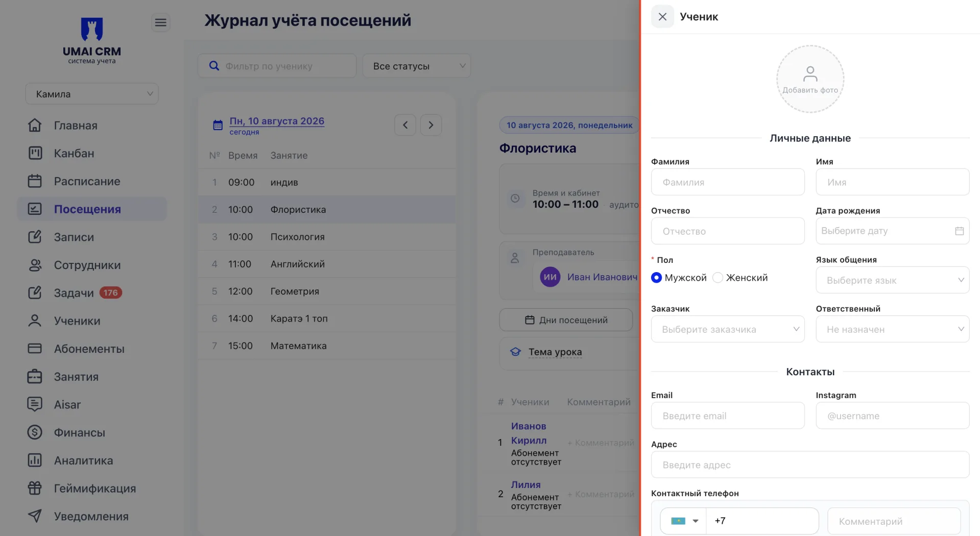Select the 09:00 индив lesson row
980x536 pixels.
point(327,182)
